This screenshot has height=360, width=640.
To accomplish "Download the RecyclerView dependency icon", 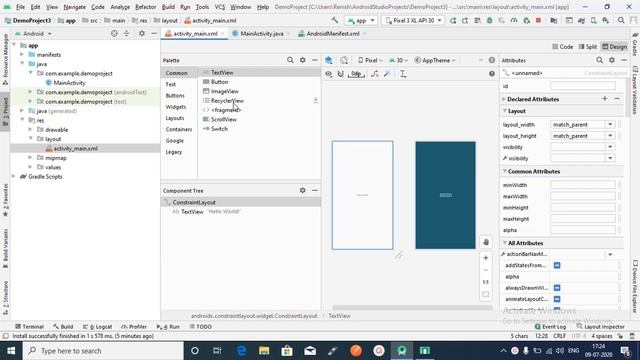I will coord(316,100).
